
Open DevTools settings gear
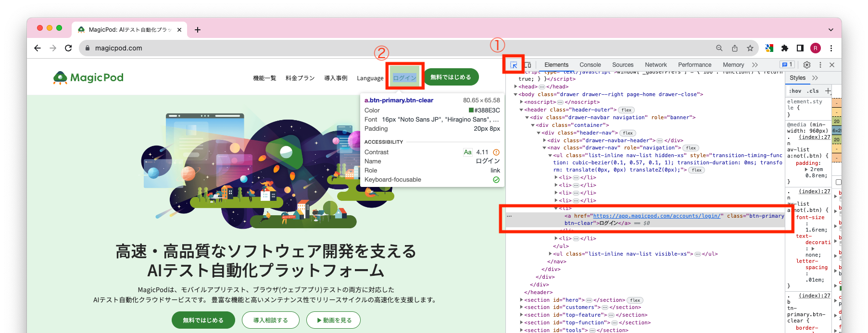pos(807,65)
